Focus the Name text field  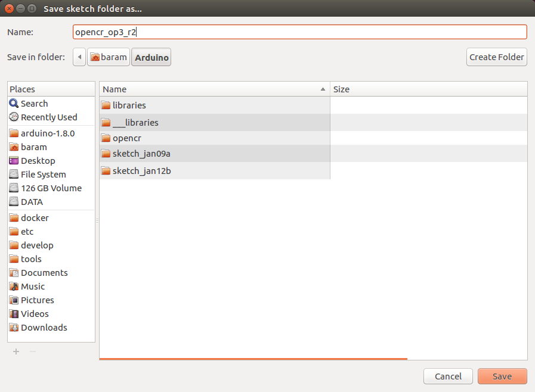[300, 32]
